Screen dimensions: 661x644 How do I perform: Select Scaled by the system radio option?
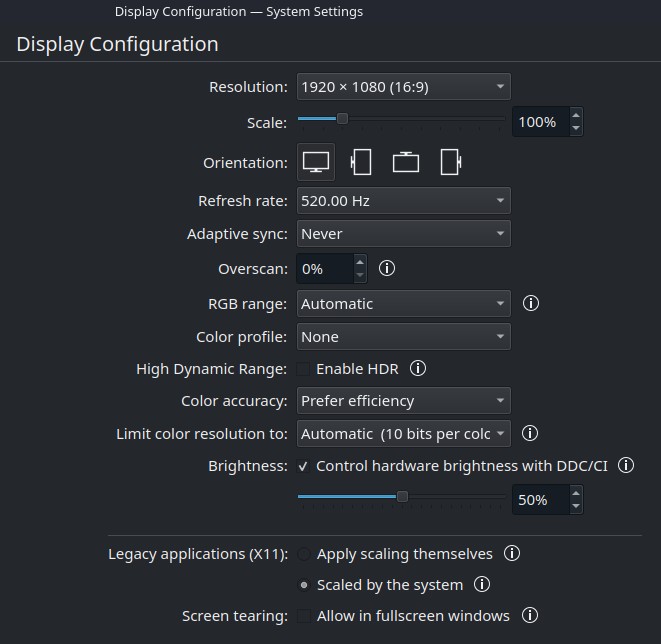304,585
